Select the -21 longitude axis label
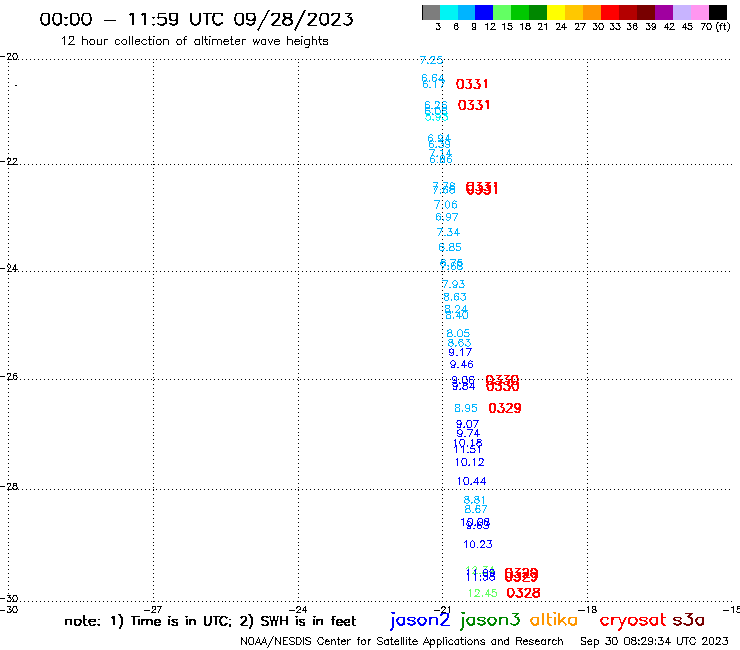 [x=443, y=609]
